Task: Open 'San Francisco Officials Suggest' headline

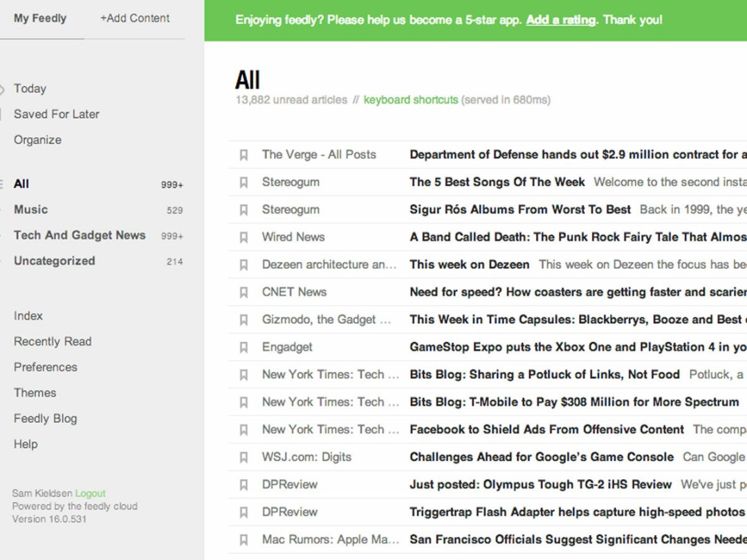Action: tap(578, 540)
